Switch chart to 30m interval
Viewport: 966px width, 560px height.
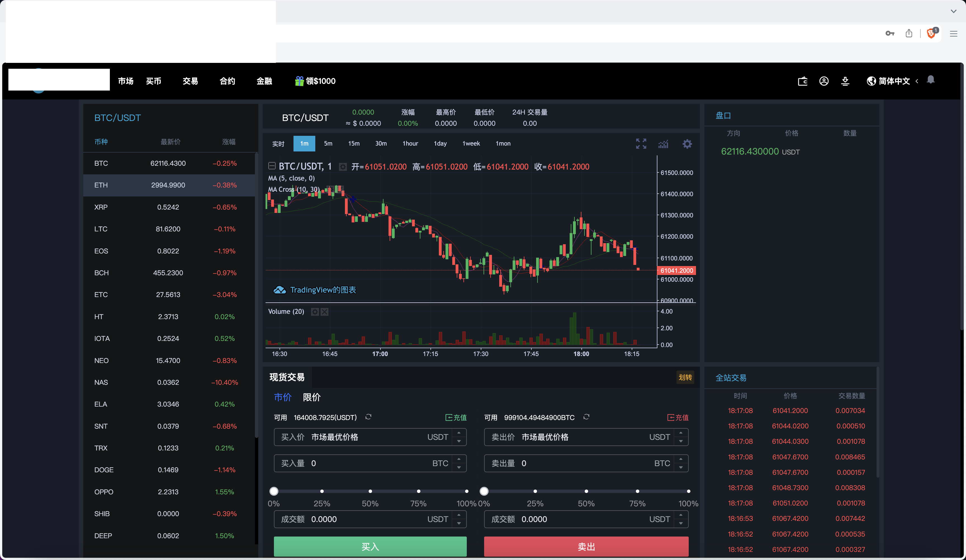click(381, 144)
